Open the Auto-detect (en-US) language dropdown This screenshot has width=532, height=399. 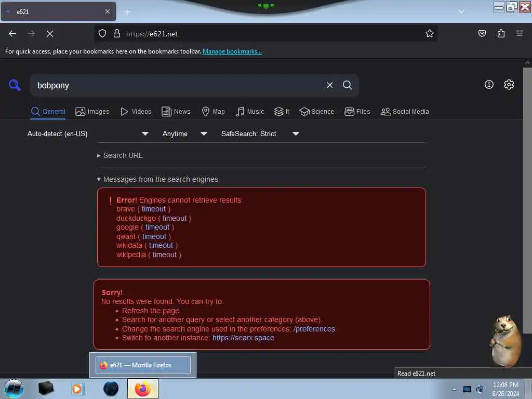click(88, 134)
